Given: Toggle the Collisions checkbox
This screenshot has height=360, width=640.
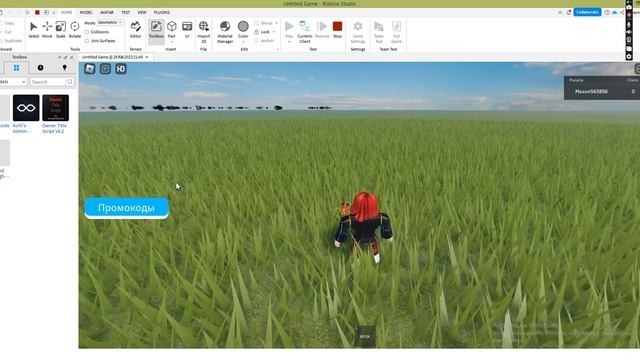Looking at the screenshot, I should pyautogui.click(x=87, y=32).
